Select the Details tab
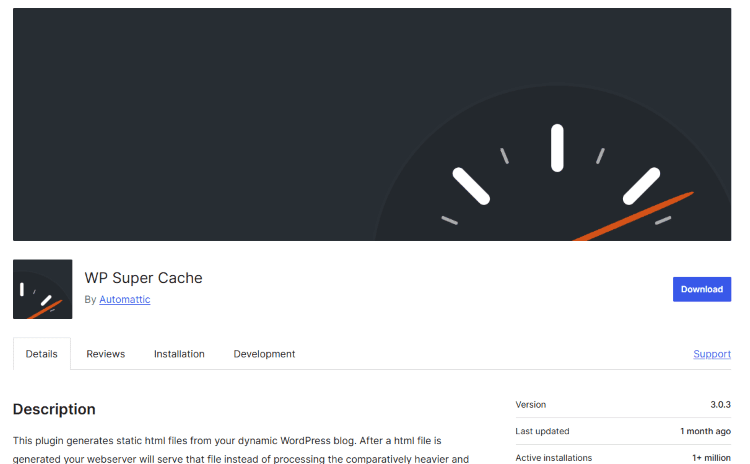Image resolution: width=750 pixels, height=464 pixels. (42, 354)
